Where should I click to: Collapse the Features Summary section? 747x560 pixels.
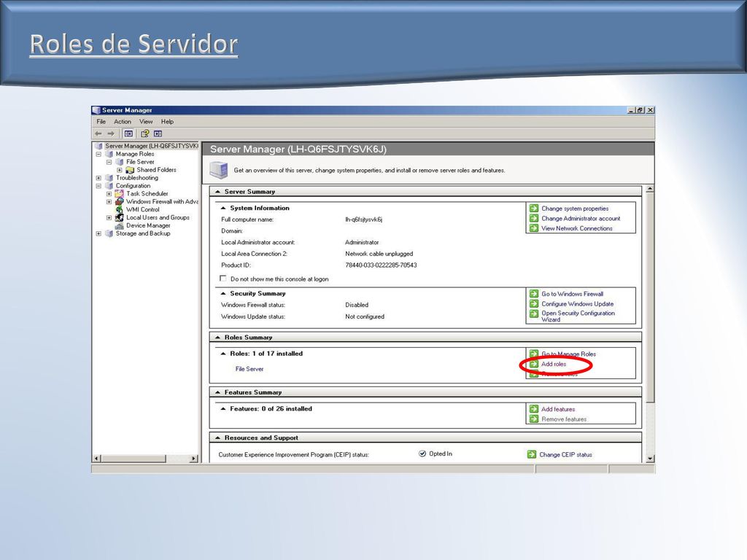pyautogui.click(x=217, y=392)
